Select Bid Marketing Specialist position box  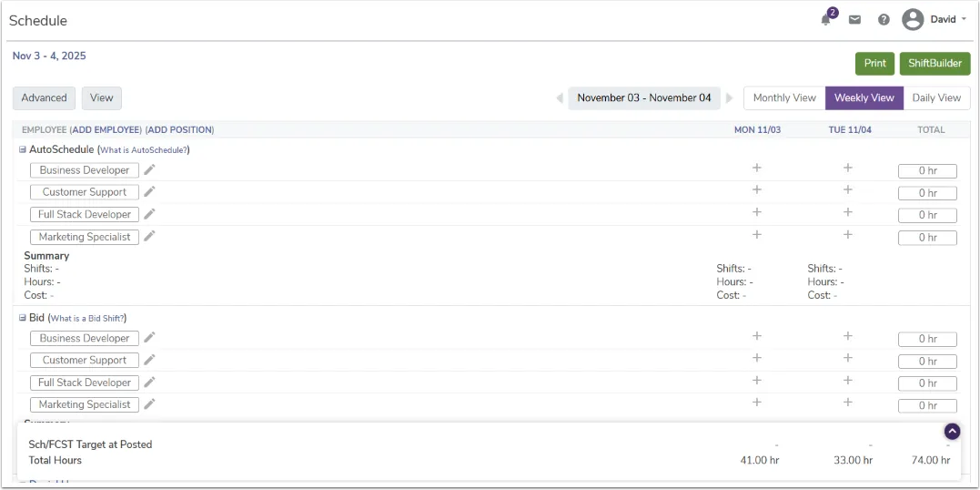[85, 404]
